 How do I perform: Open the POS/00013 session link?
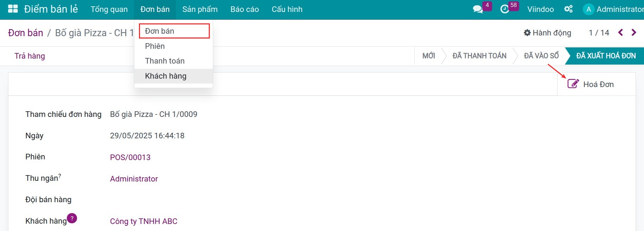(x=130, y=157)
